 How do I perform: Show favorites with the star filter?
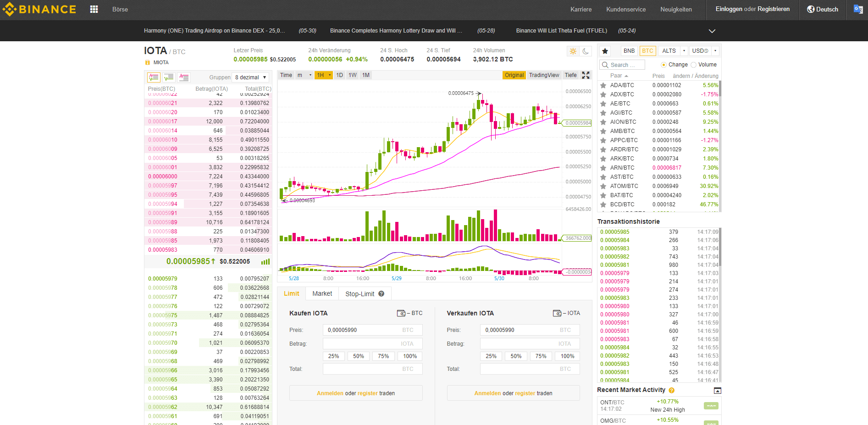tap(605, 51)
